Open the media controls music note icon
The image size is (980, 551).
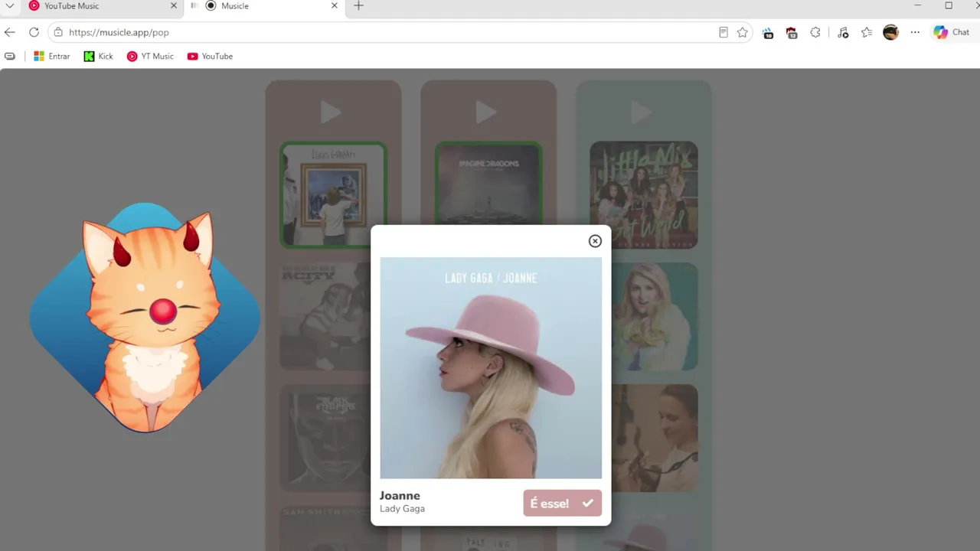point(843,32)
